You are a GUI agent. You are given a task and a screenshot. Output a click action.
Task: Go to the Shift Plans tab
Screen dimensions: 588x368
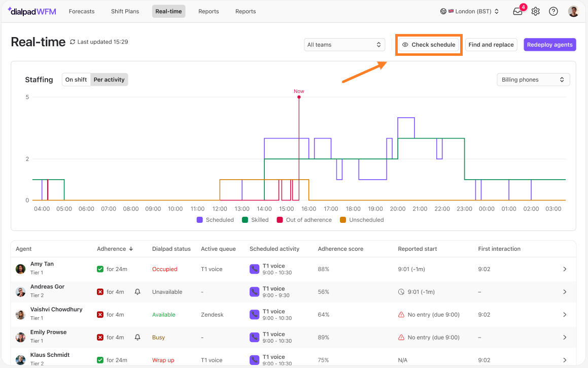(125, 11)
